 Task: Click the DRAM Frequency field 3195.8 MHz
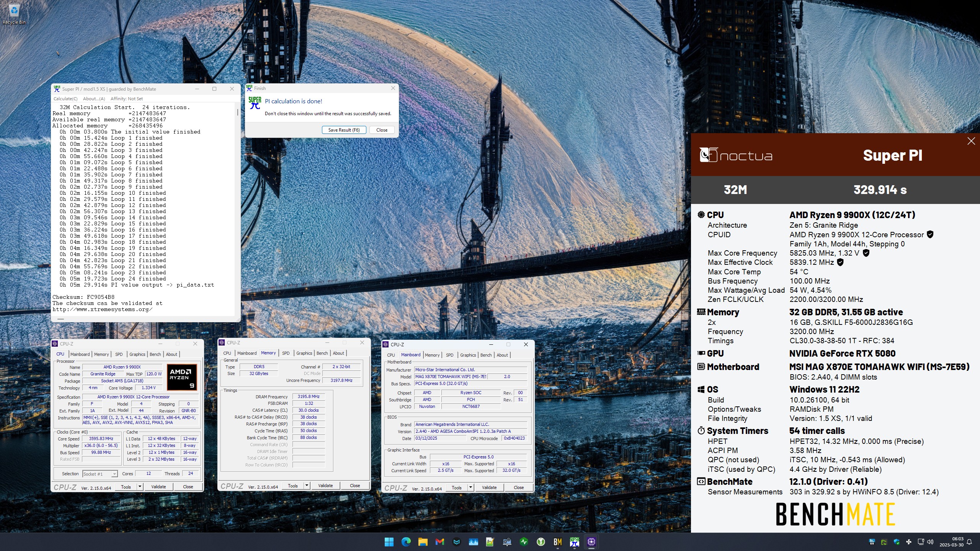click(309, 396)
